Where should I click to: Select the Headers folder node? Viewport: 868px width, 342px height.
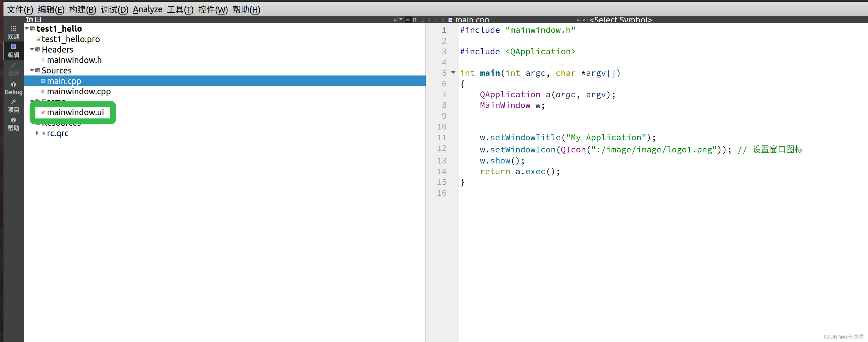click(x=57, y=50)
